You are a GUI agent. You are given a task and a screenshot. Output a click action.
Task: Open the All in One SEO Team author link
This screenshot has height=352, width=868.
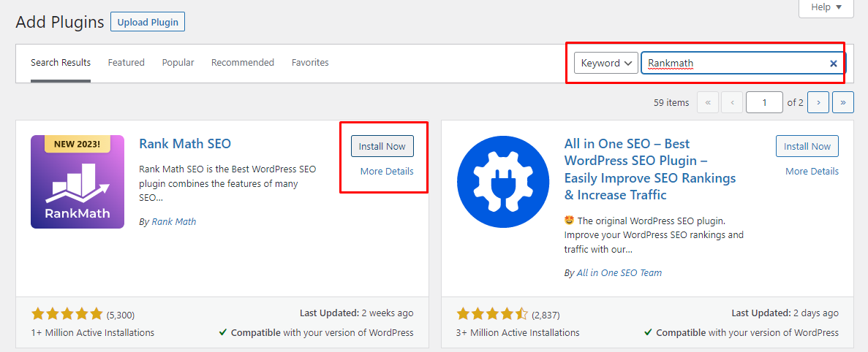pos(619,273)
